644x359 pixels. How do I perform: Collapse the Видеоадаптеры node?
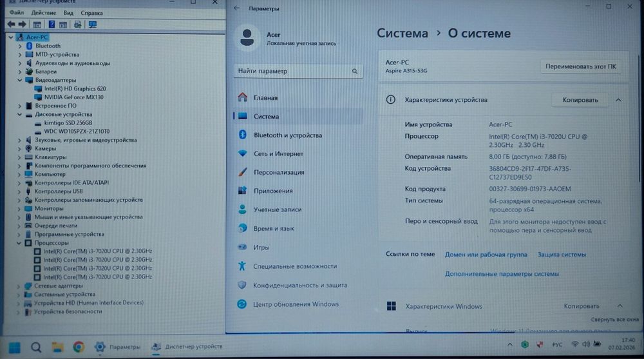pyautogui.click(x=20, y=80)
